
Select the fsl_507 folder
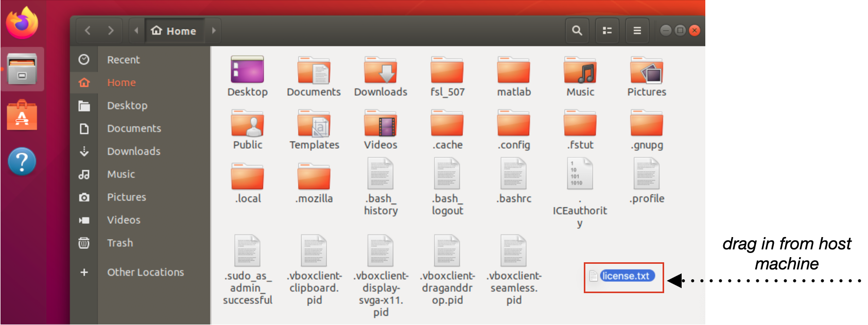click(447, 71)
